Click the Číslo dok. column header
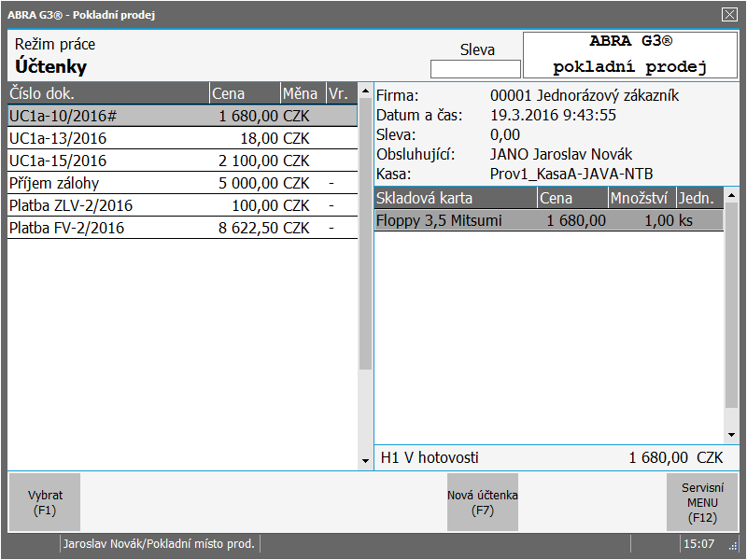Image resolution: width=747 pixels, height=560 pixels. 107,93
